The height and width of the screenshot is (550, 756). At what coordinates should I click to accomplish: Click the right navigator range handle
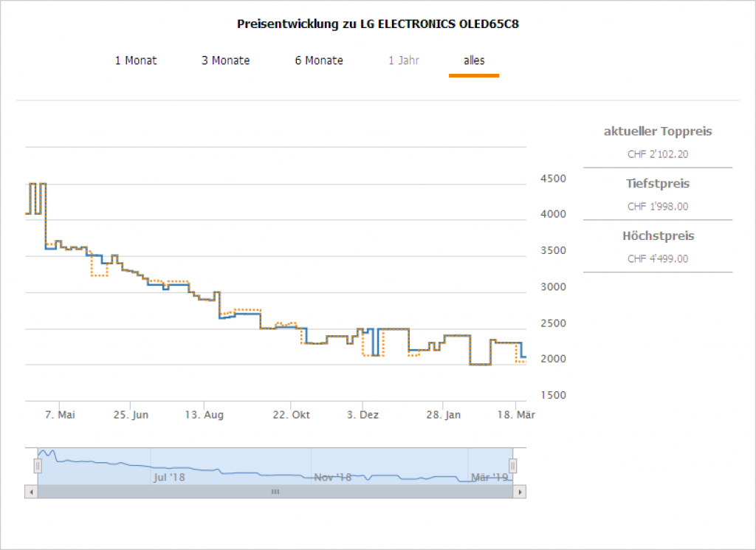[512, 466]
